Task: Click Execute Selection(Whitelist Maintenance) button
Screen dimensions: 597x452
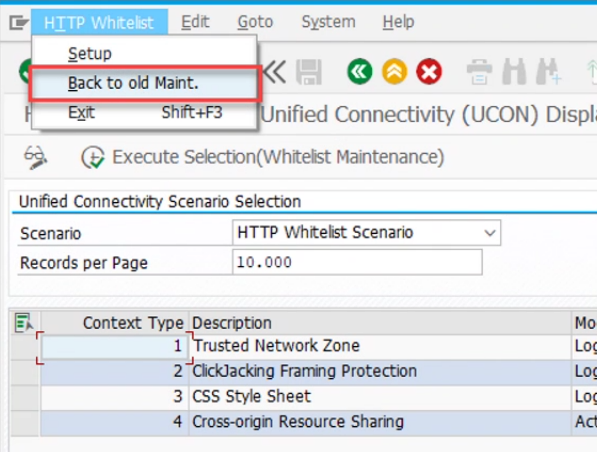Action: point(263,157)
